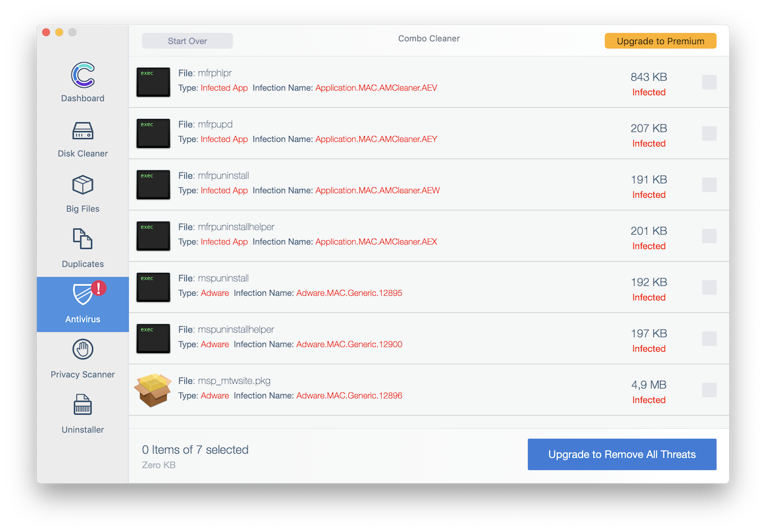This screenshot has width=766, height=532.
Task: Select the msp_mtwsite.pkg checkbox
Action: [x=709, y=390]
